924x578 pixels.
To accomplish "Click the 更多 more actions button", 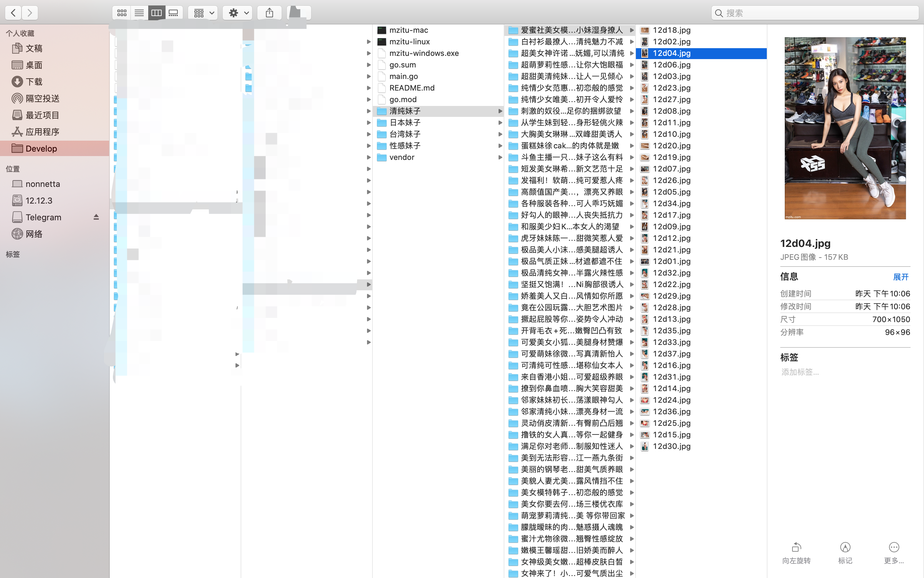I will click(894, 553).
